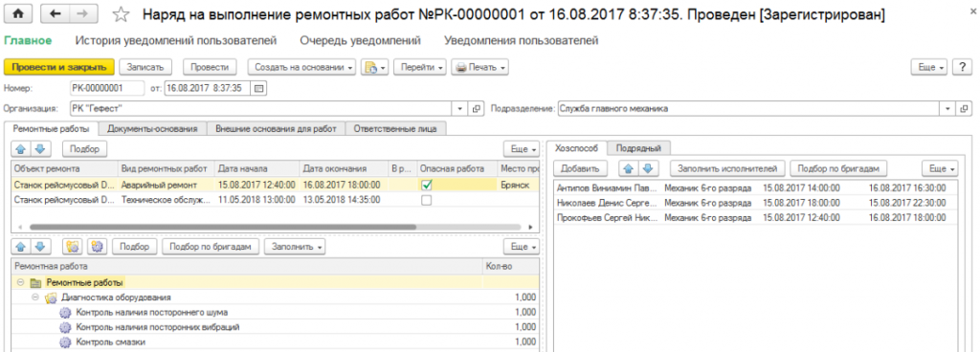Open the Документы-основания tab
The height and width of the screenshot is (352, 980).
click(152, 128)
